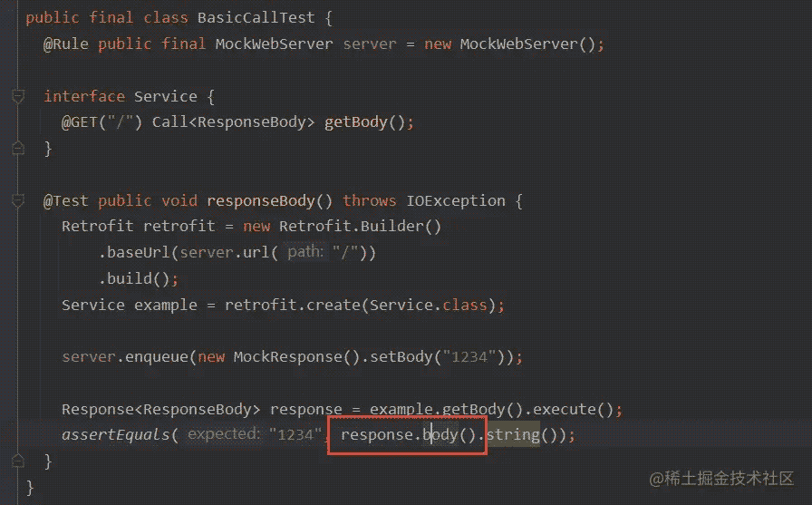Click setBody in the enqueue line
Screen dimensions: 812x505
401,357
